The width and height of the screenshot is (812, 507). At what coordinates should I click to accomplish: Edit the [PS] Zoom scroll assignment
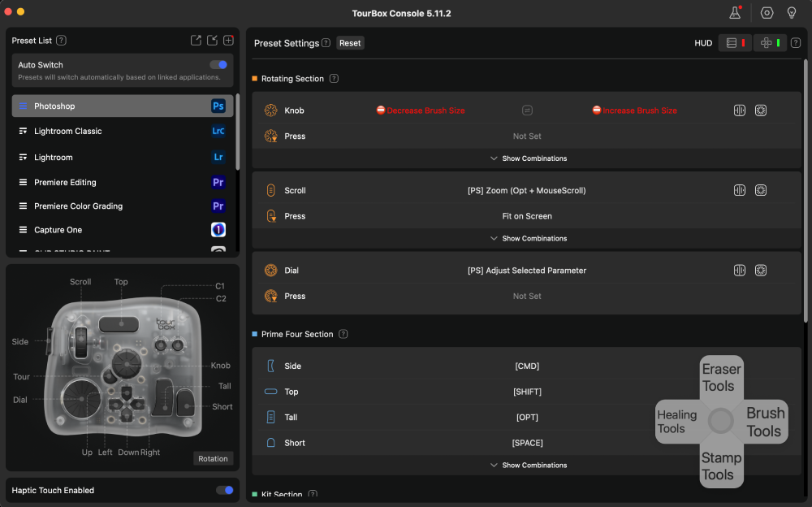coord(527,191)
